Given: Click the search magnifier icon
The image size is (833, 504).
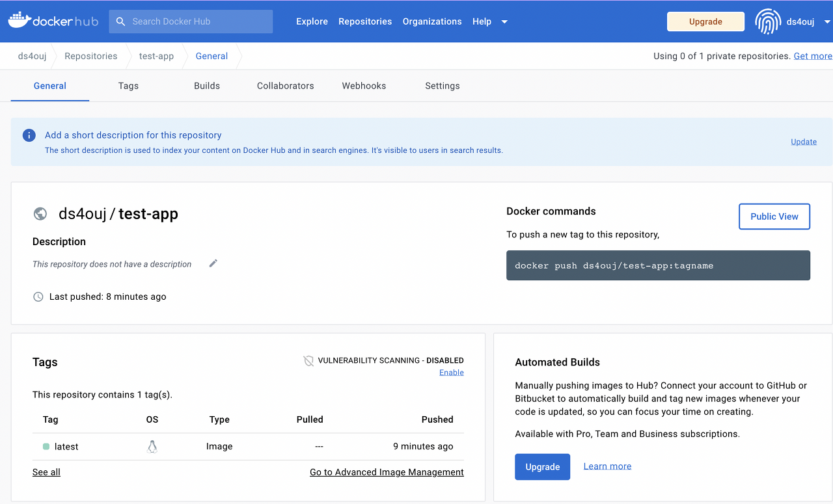Looking at the screenshot, I should tap(120, 21).
